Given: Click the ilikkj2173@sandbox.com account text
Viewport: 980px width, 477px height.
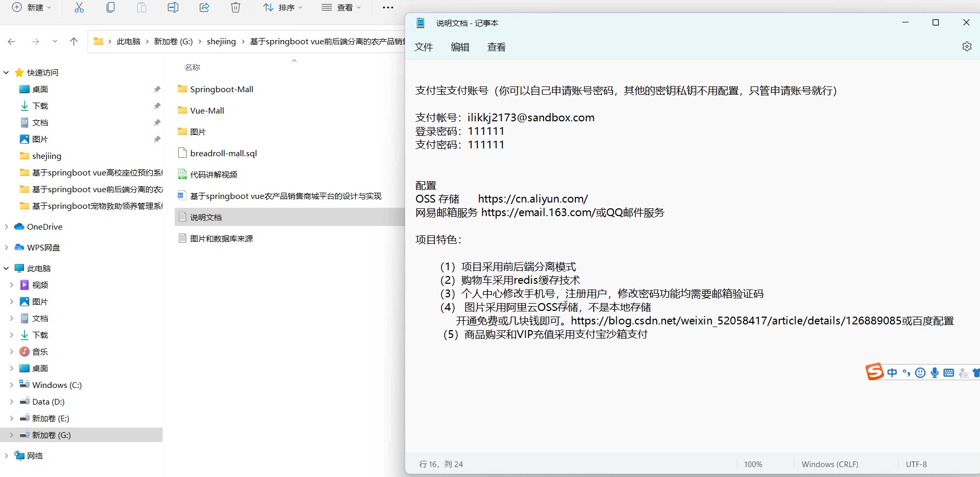Looking at the screenshot, I should tap(531, 118).
